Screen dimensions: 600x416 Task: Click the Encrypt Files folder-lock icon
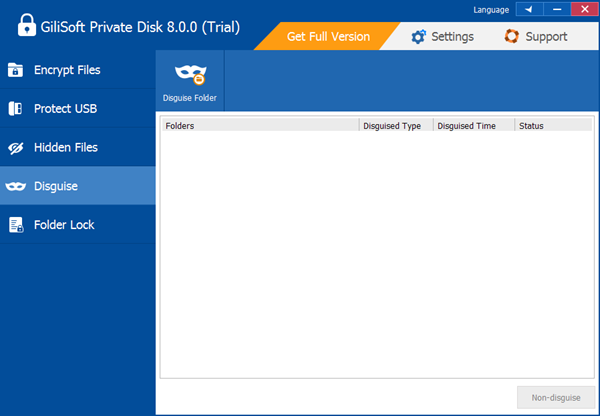[x=15, y=70]
